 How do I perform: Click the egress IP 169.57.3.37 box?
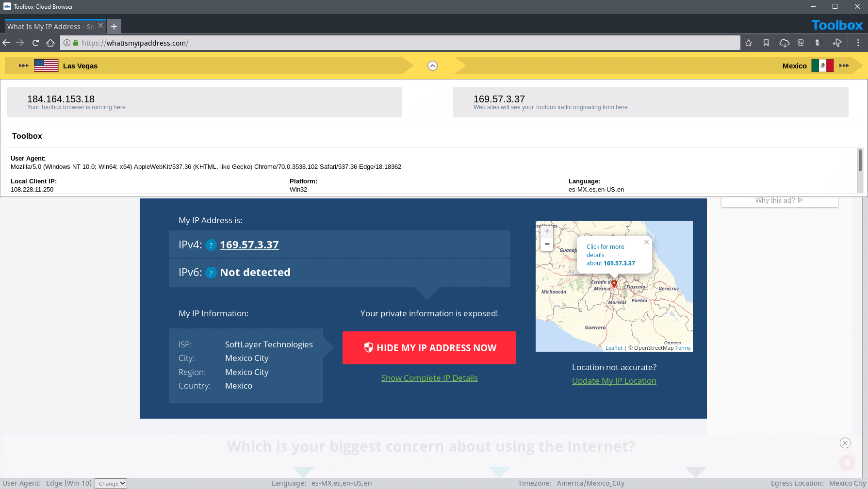(651, 102)
